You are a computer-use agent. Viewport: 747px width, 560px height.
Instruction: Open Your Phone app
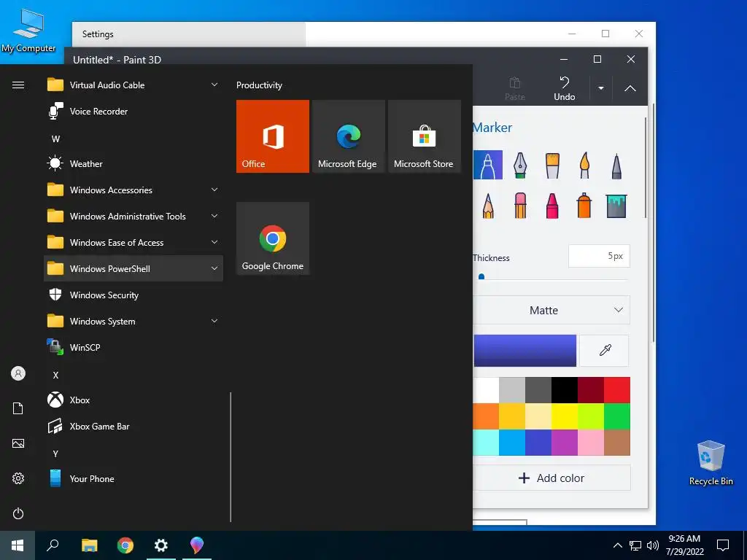point(133,479)
